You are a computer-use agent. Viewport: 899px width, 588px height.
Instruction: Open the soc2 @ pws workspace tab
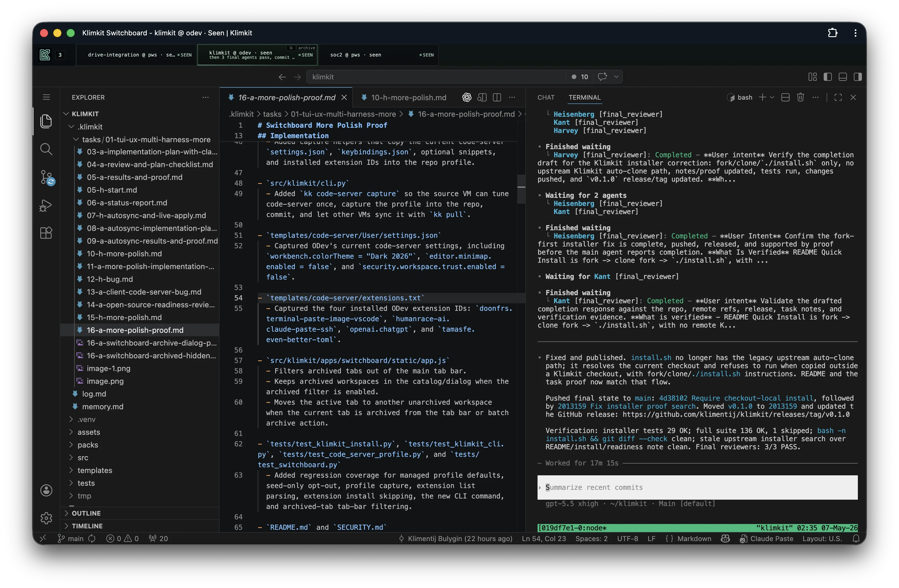(x=379, y=55)
